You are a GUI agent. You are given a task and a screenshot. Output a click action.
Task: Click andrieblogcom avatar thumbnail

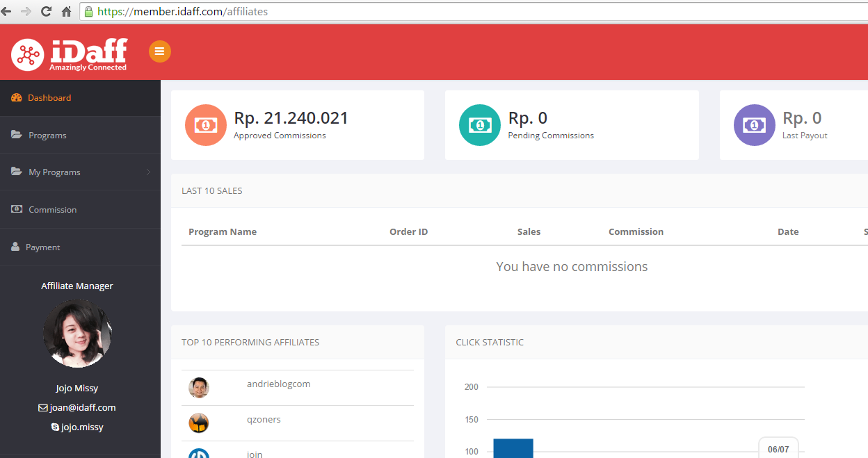199,388
